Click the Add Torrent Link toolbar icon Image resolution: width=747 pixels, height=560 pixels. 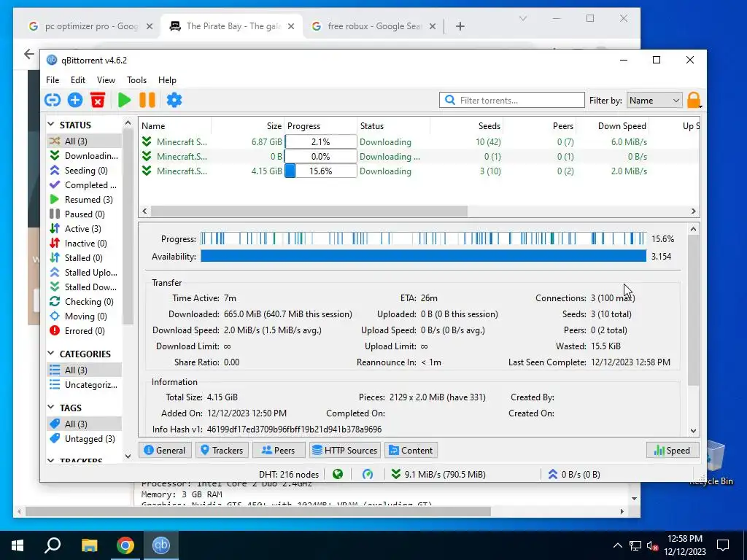[x=53, y=100]
